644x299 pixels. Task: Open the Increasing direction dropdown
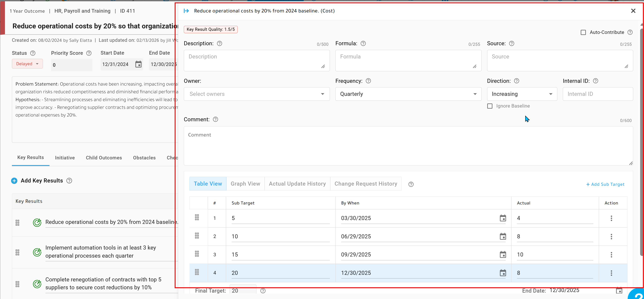pyautogui.click(x=522, y=94)
